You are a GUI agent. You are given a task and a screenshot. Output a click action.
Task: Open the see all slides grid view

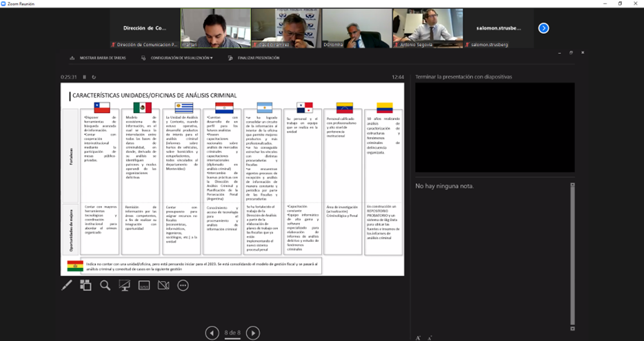[x=85, y=285]
